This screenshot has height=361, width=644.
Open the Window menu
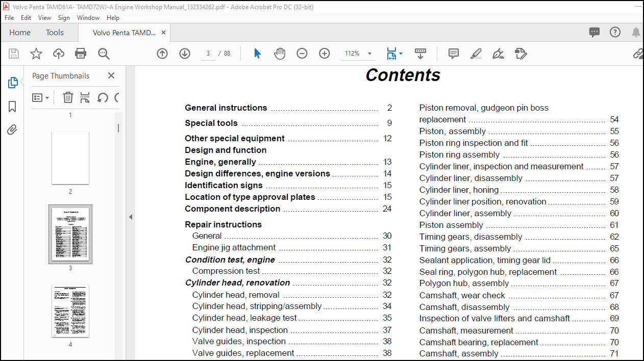(x=88, y=17)
